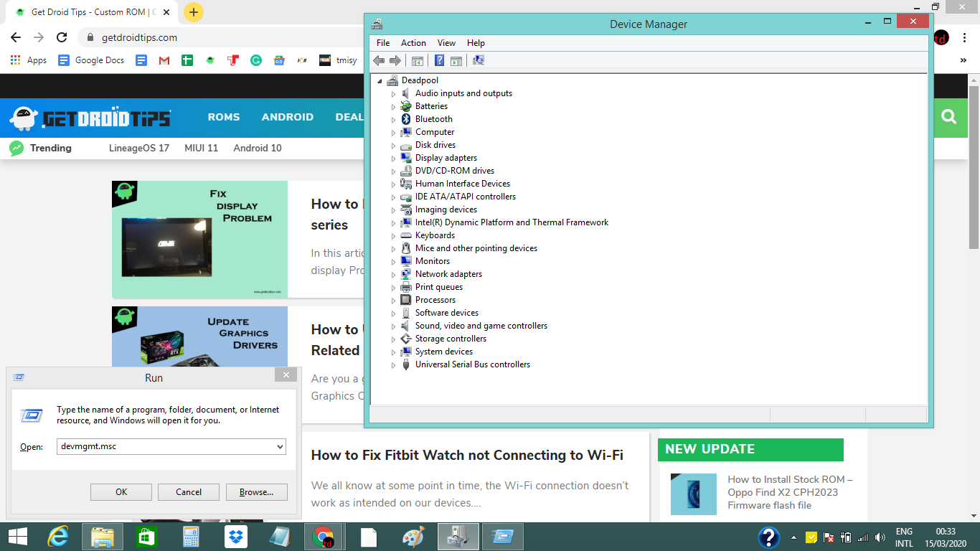
Task: Click Cancel in the Run dialog
Action: 189,491
